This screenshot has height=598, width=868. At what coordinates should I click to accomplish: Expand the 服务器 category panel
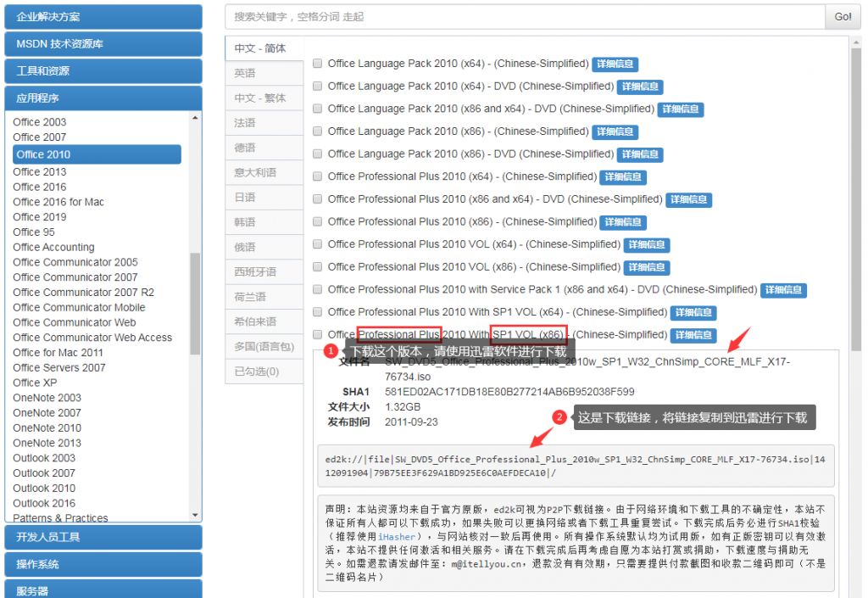click(x=103, y=590)
